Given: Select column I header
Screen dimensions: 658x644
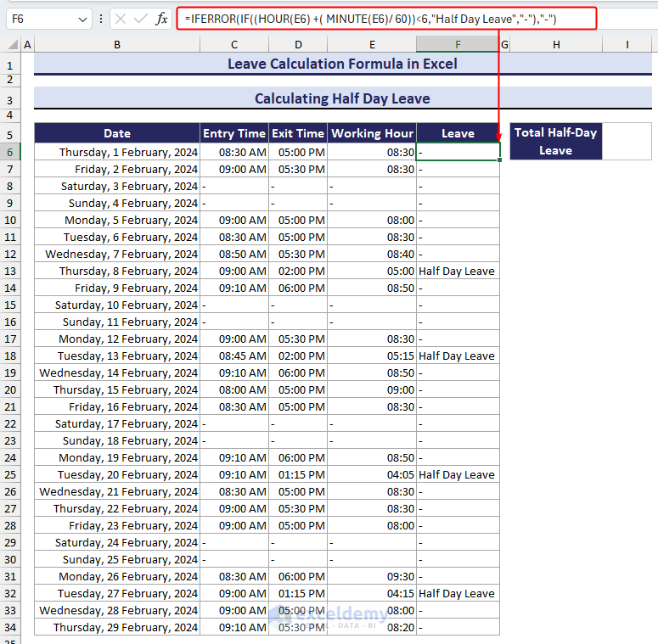Looking at the screenshot, I should (x=627, y=44).
